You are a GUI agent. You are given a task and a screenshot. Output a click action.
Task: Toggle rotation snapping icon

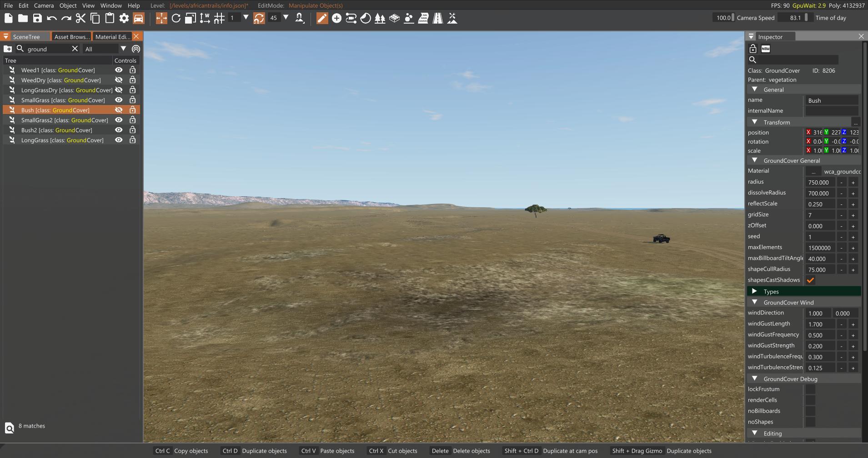pos(259,18)
